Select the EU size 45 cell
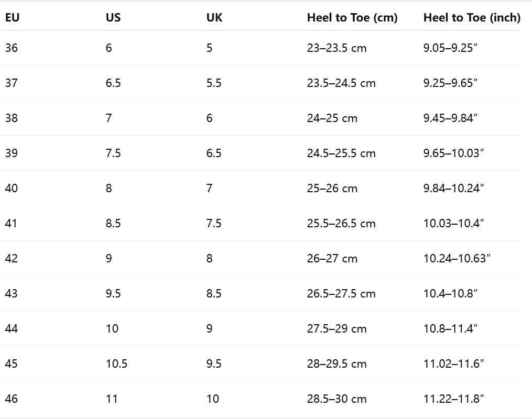 12,364
